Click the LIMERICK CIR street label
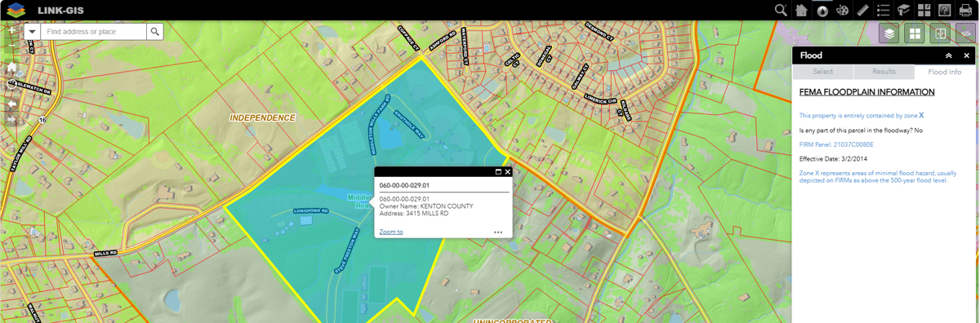The height and width of the screenshot is (323, 980). coord(600,100)
